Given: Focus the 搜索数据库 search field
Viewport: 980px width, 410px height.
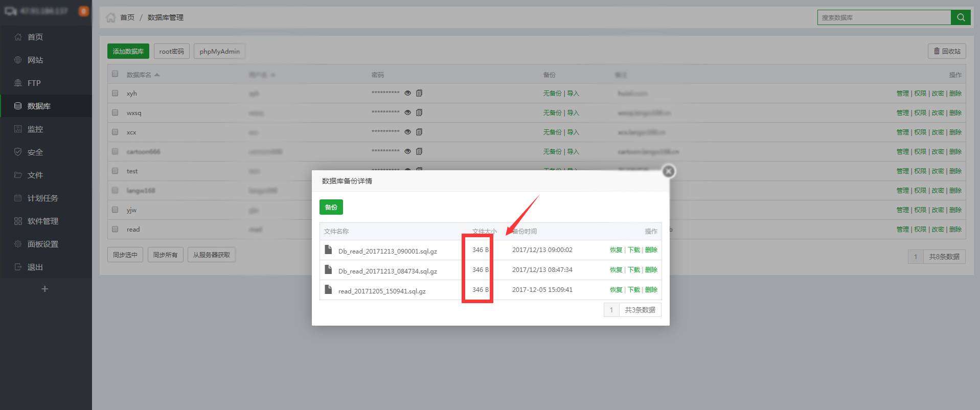Looking at the screenshot, I should (883, 17).
